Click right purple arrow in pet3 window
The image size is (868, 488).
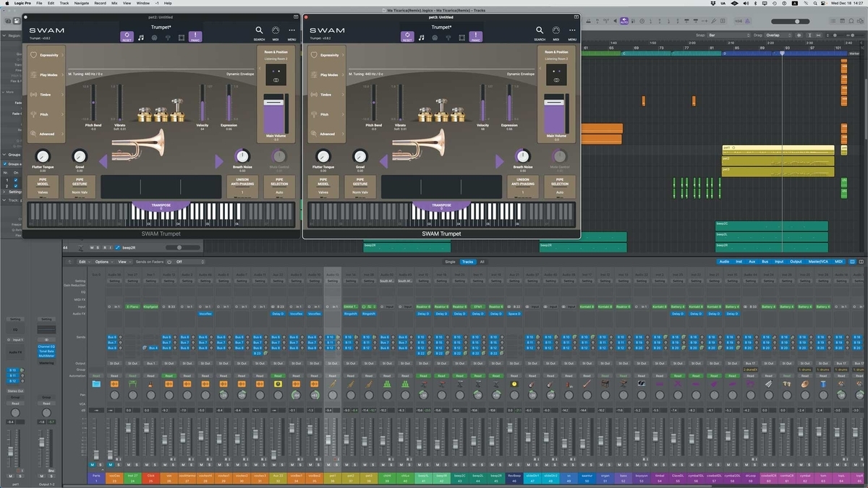click(x=501, y=161)
